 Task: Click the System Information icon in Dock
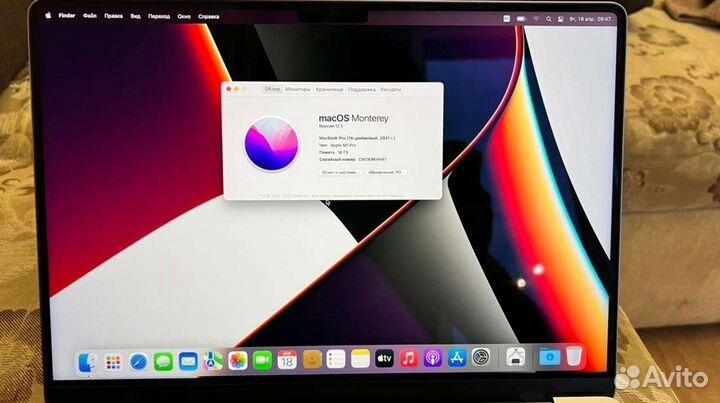[516, 357]
